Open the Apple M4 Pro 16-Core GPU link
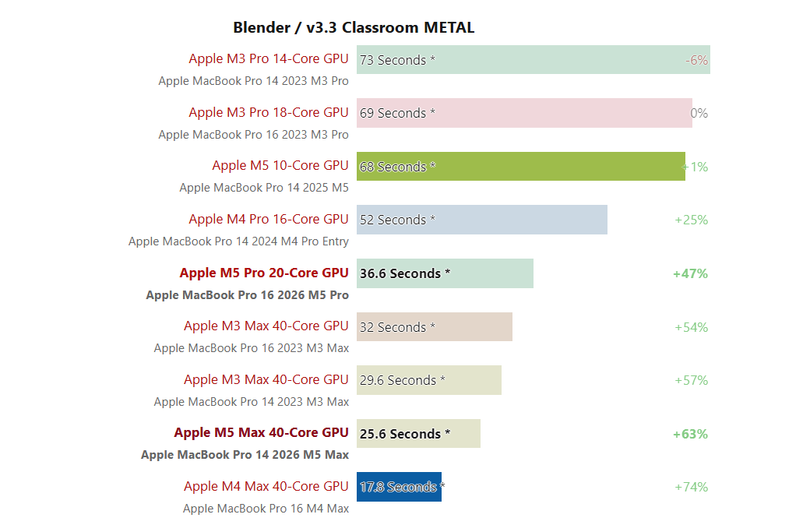 click(268, 220)
